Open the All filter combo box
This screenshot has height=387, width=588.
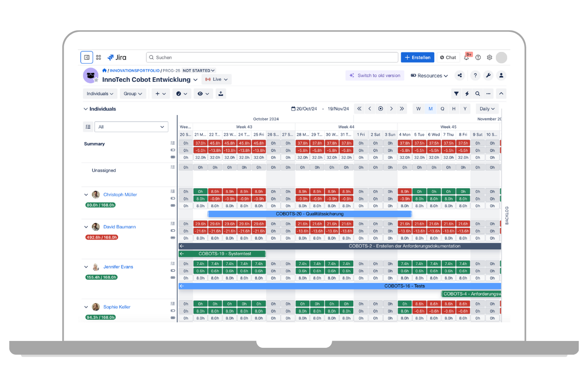131,127
